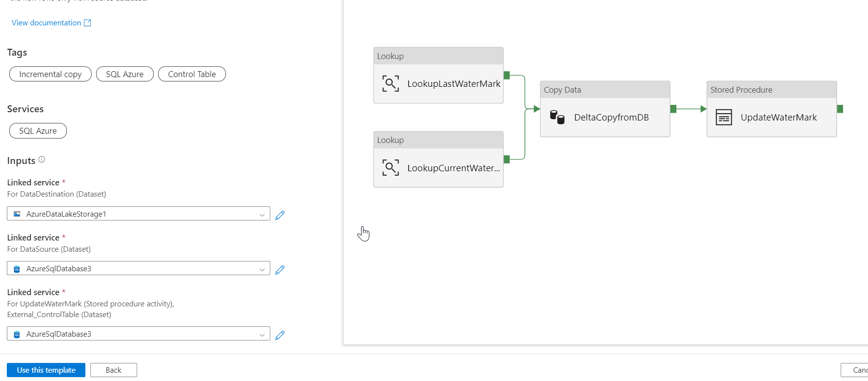Screen dimensions: 868x381
Task: Click the Use this template button
Action: pyautogui.click(x=46, y=370)
